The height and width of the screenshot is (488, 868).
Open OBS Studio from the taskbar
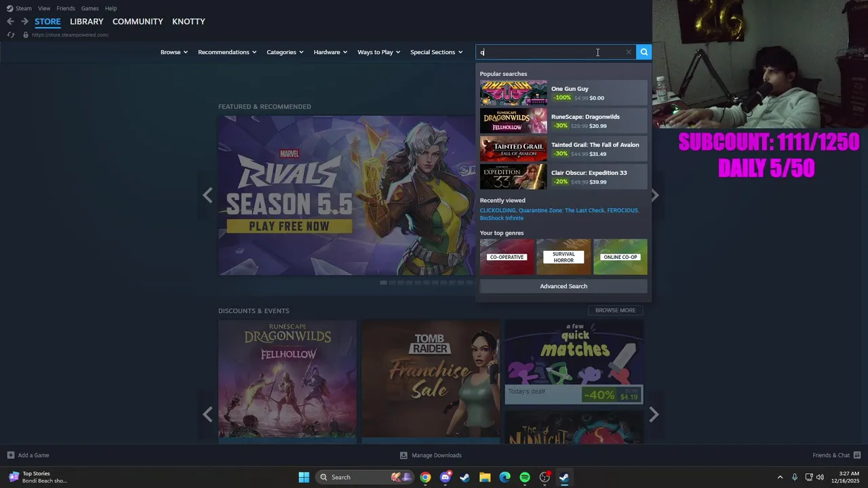click(545, 477)
